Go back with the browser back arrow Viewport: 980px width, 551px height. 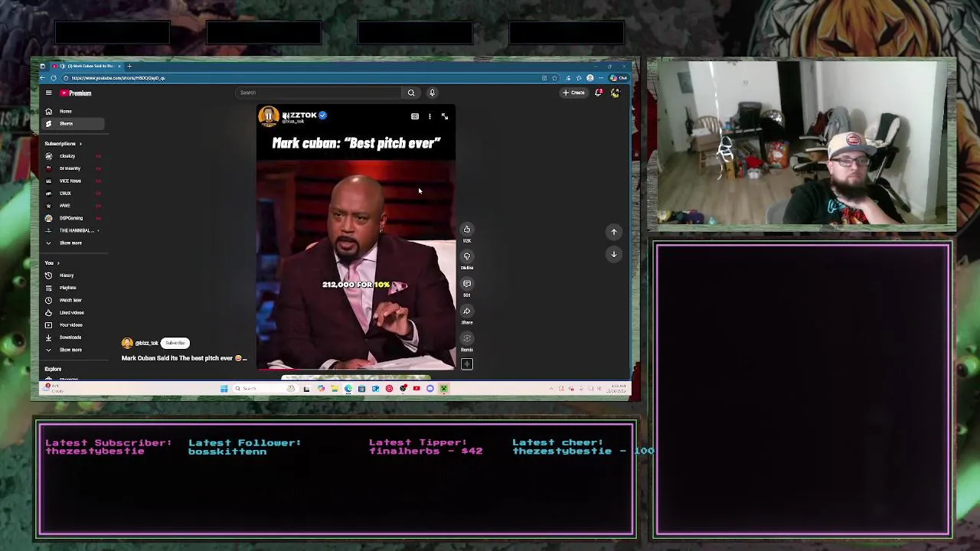42,78
